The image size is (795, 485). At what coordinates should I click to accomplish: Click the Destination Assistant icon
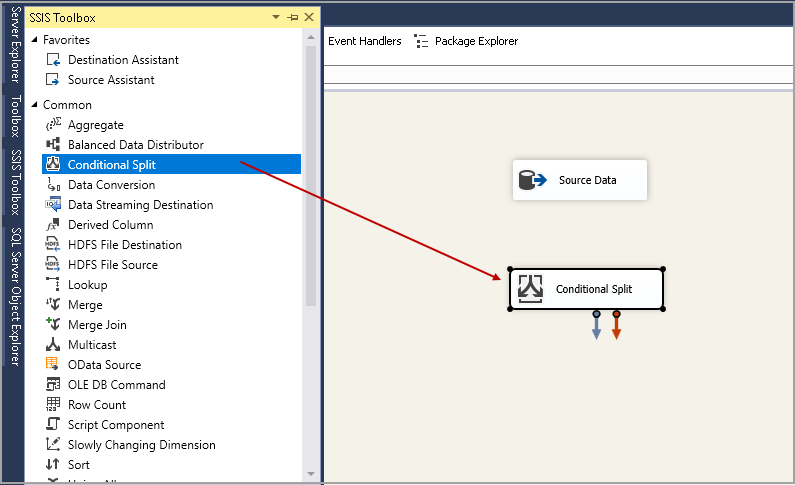coord(53,60)
